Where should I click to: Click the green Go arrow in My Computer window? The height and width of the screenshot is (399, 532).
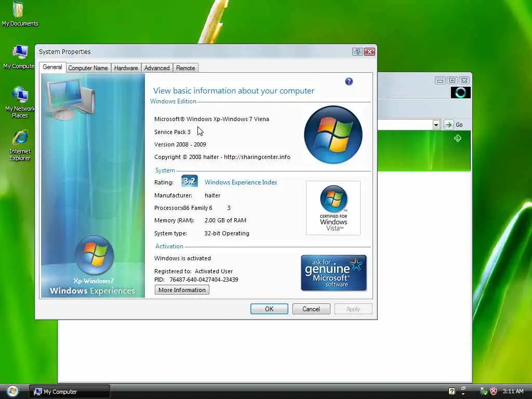tap(448, 125)
